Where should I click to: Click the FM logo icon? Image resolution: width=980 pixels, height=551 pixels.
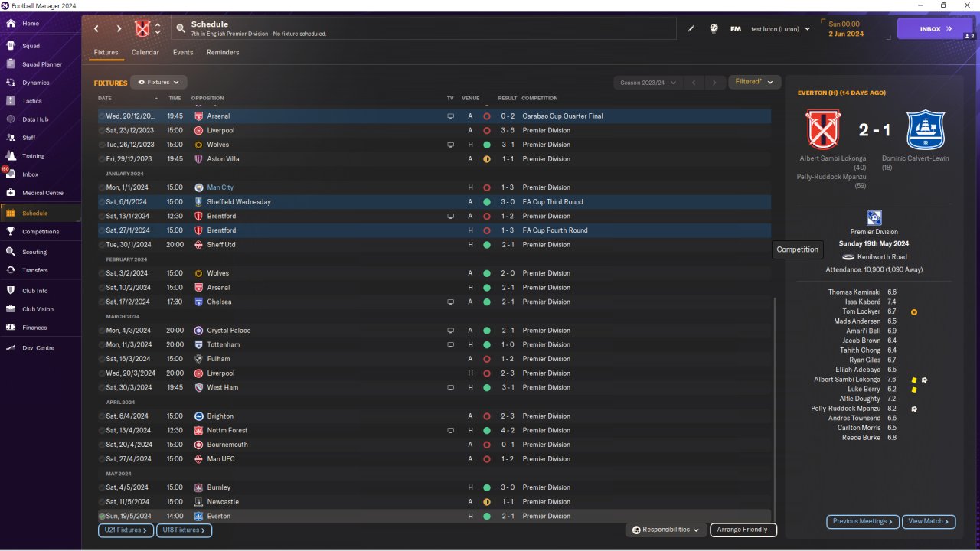(736, 29)
